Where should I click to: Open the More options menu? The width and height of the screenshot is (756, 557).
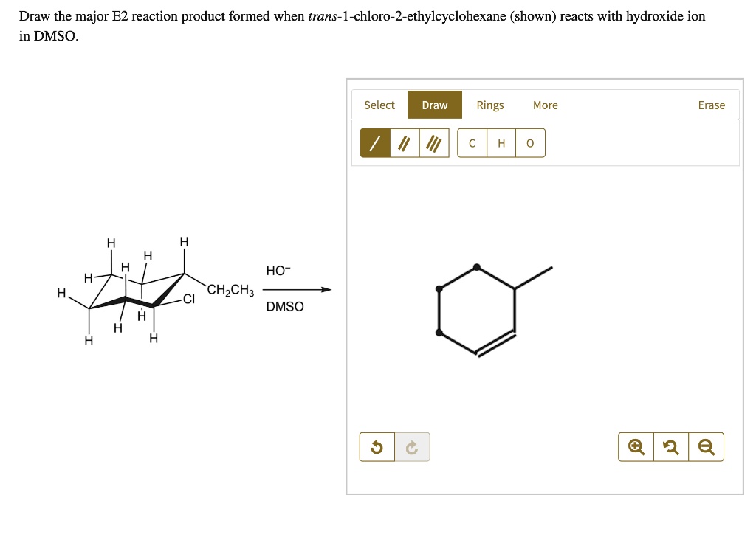(x=546, y=105)
